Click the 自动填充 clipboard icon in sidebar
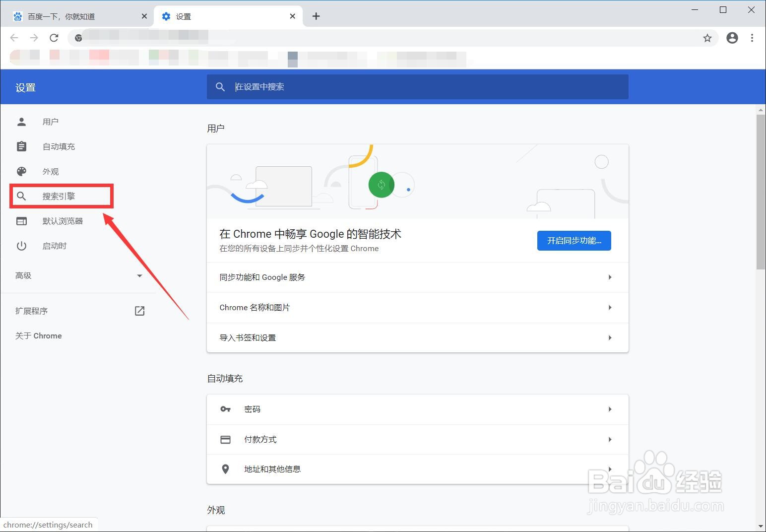Image resolution: width=766 pixels, height=532 pixels. 21,146
